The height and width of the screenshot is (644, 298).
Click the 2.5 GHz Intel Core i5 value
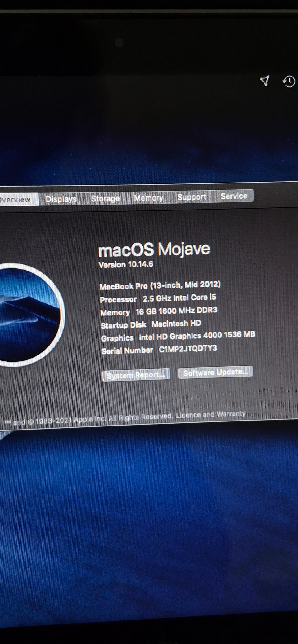pyautogui.click(x=179, y=298)
